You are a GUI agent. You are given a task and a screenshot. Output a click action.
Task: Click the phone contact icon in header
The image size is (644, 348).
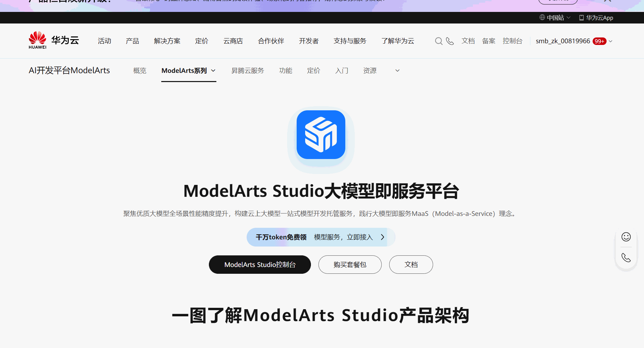tap(450, 41)
